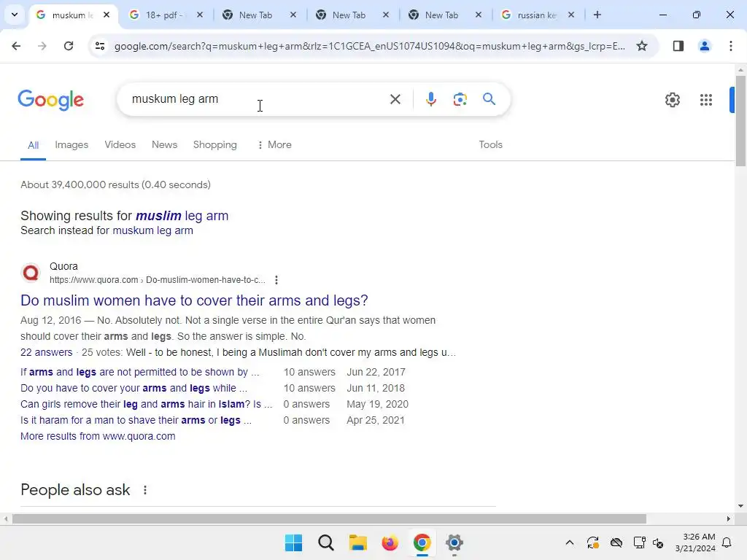747x560 pixels.
Task: Open the tab search dropdown
Action: 15,15
